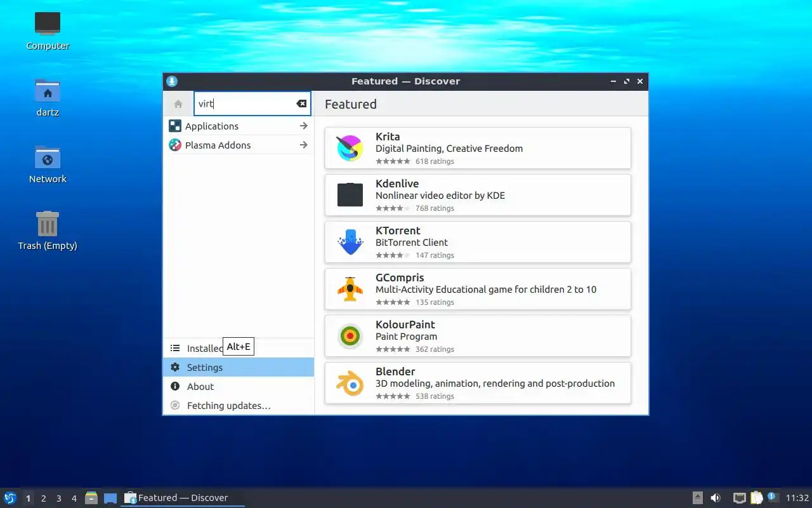Open the Installed list icon
The image size is (812, 508).
[175, 348]
